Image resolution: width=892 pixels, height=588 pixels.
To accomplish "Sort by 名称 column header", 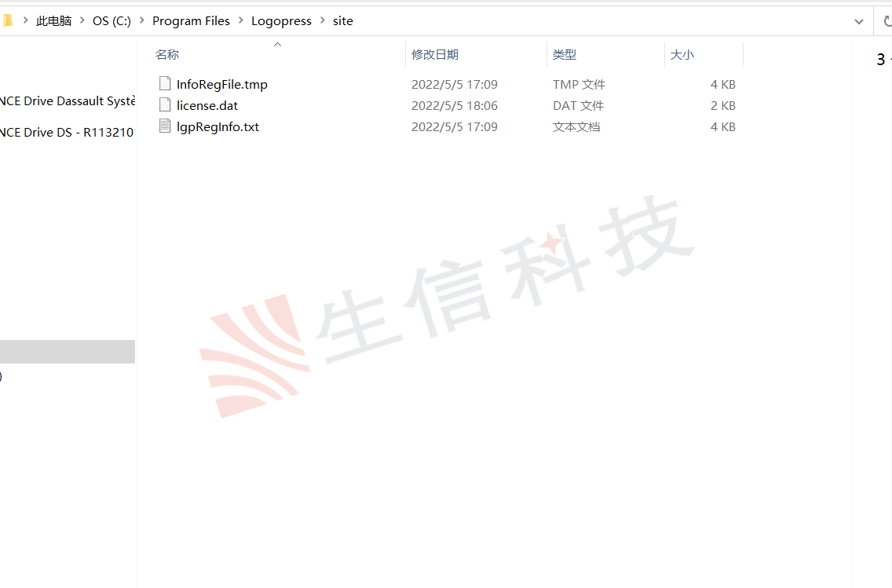I will tap(167, 55).
